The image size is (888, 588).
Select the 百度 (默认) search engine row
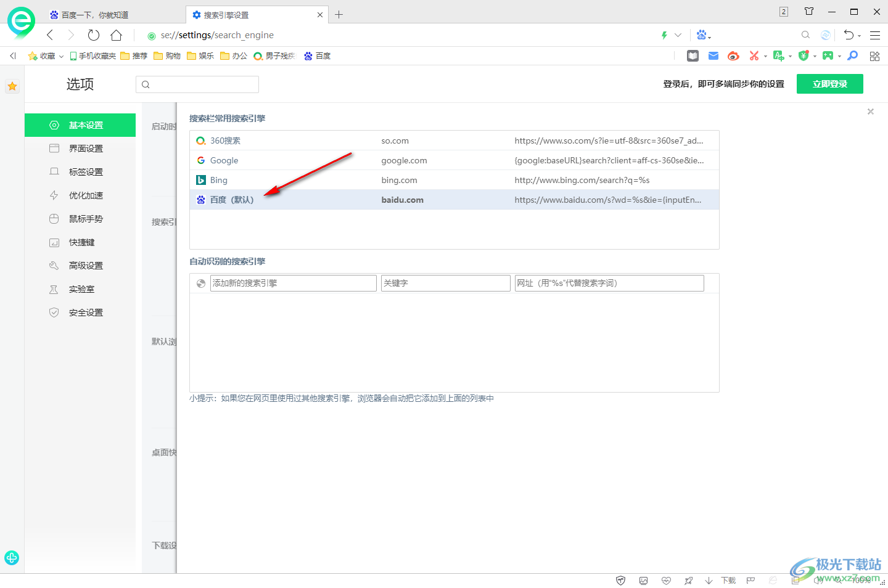454,200
